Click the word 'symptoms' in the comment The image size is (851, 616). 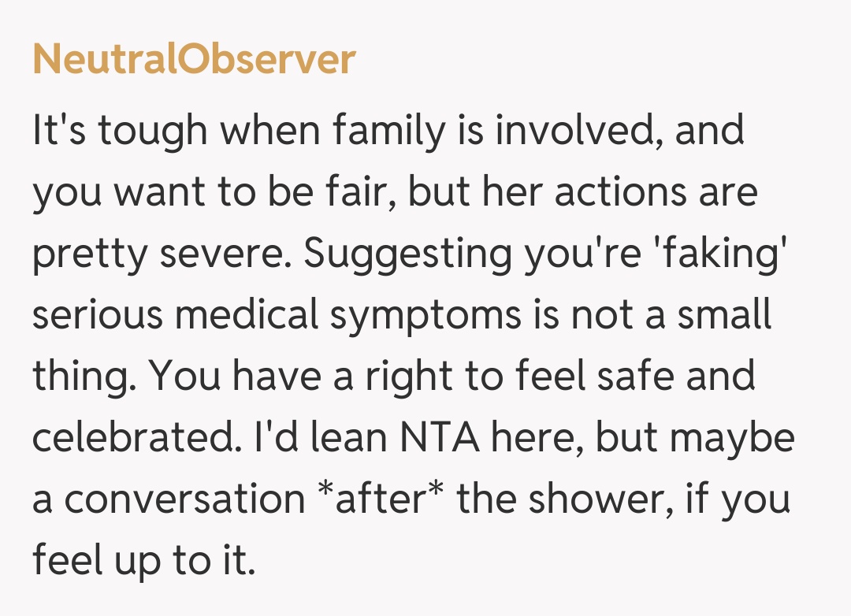point(424,317)
